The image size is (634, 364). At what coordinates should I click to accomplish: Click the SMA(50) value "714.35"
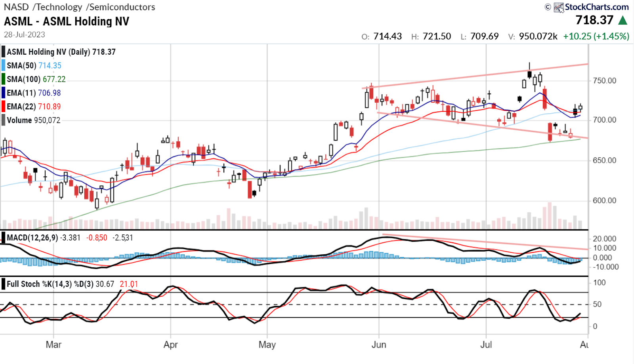[x=50, y=66]
